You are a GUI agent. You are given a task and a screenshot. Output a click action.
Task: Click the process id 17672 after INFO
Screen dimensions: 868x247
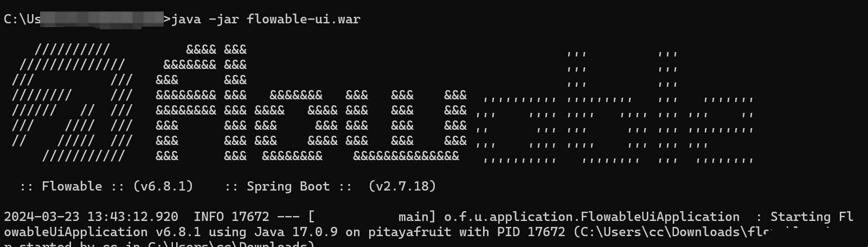click(250, 217)
